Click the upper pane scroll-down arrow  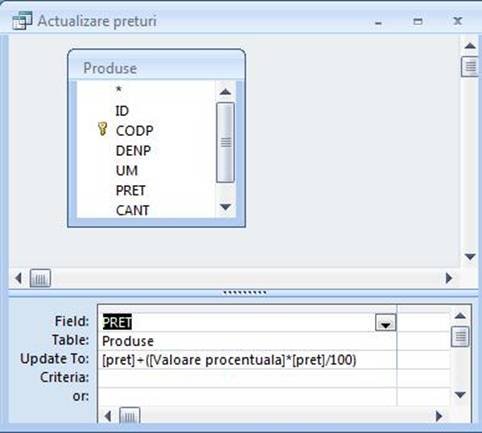[x=470, y=257]
